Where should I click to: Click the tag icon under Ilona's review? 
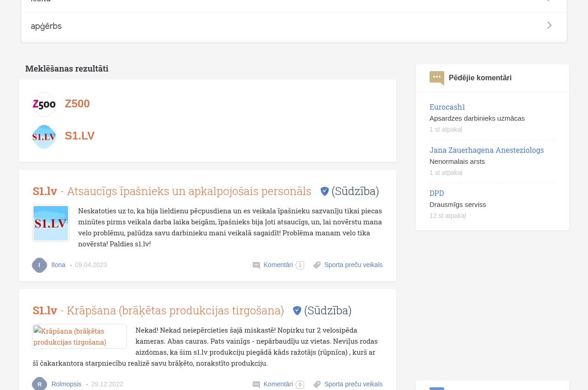tap(317, 265)
